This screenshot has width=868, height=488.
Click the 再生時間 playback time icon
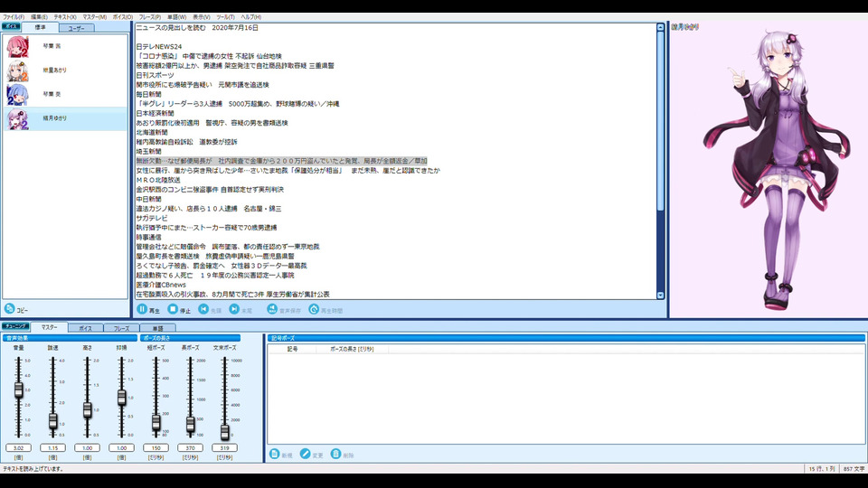[x=314, y=309]
